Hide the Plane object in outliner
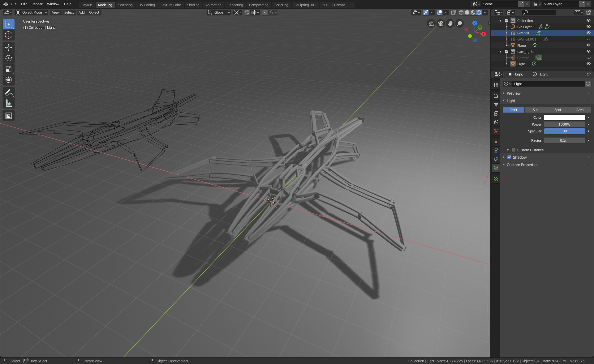Viewport: 594px width, 364px height. pos(588,45)
